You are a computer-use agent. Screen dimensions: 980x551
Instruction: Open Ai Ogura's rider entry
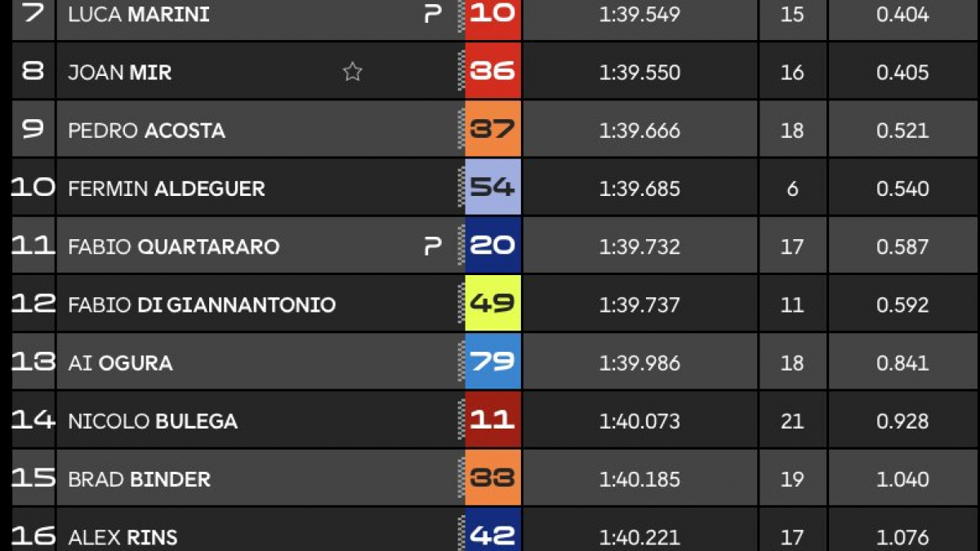tap(120, 363)
